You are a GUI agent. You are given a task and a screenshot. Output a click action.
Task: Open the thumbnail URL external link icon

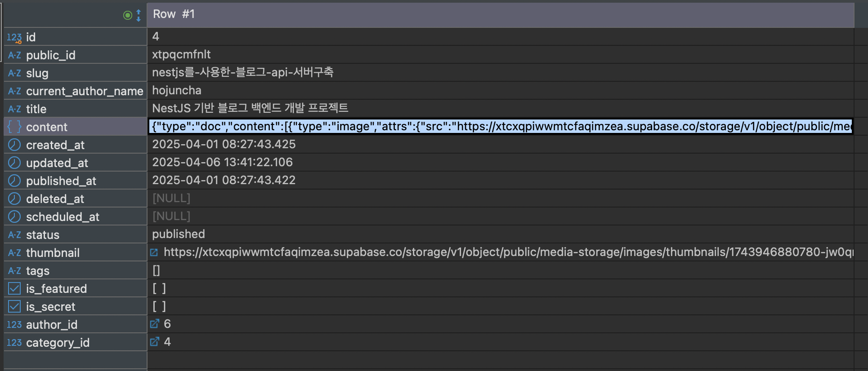click(x=154, y=252)
